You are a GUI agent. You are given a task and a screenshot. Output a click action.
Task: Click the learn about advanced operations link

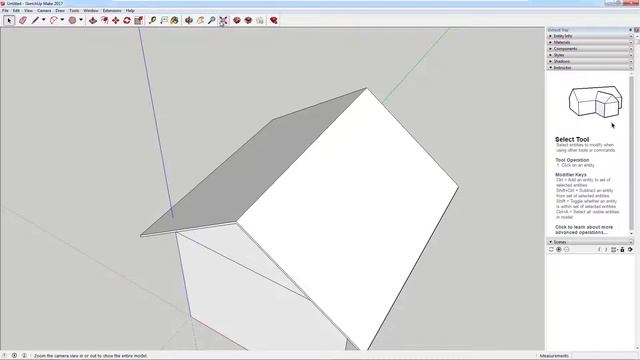[584, 230]
